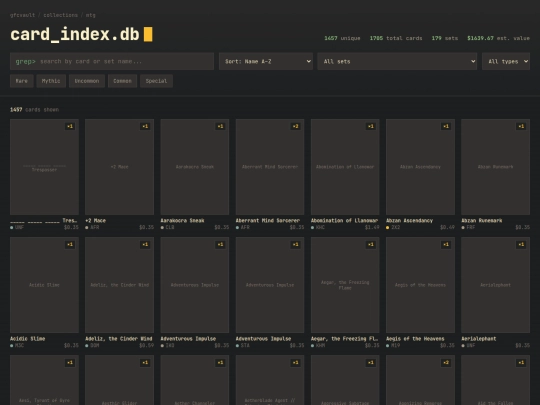The width and height of the screenshot is (540, 405).
Task: Click the rarity dot next to KHC
Action: point(312,228)
